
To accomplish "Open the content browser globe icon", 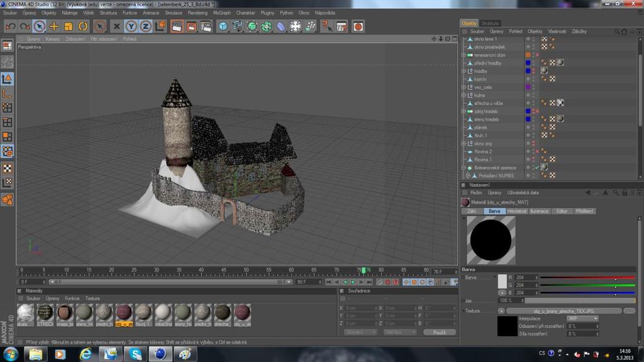I will coord(358,26).
